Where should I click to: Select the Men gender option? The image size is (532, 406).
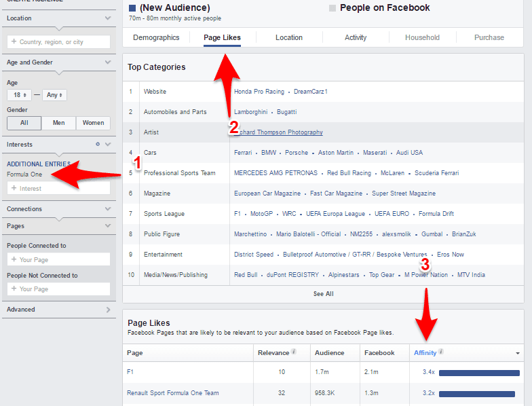coord(58,123)
